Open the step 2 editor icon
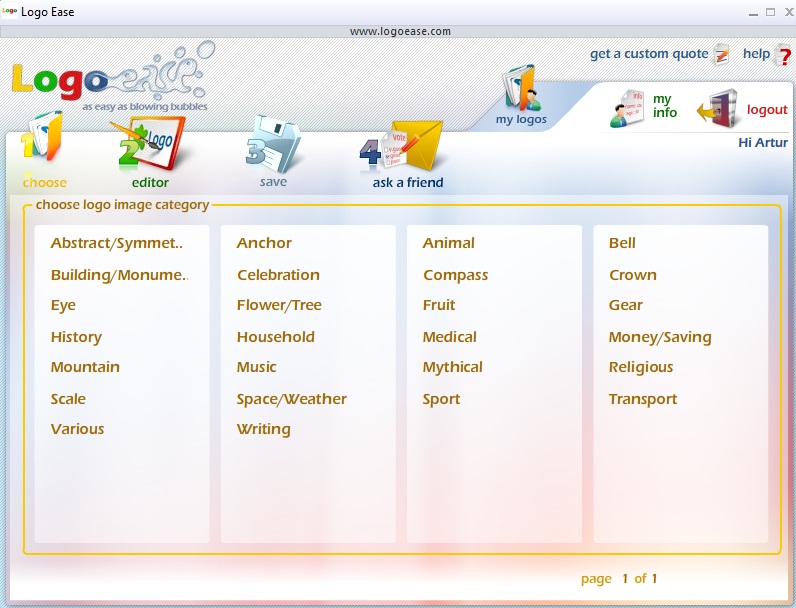 tap(148, 145)
